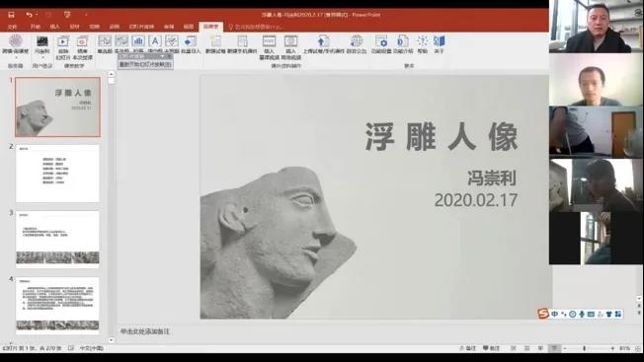Insert a 主观题 subjective question
644x362 pixels.
172,44
